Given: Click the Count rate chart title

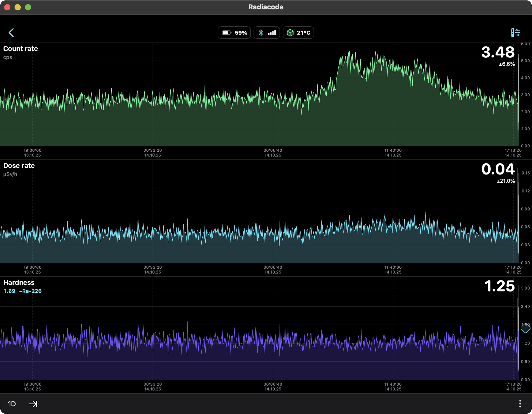Looking at the screenshot, I should 21,49.
